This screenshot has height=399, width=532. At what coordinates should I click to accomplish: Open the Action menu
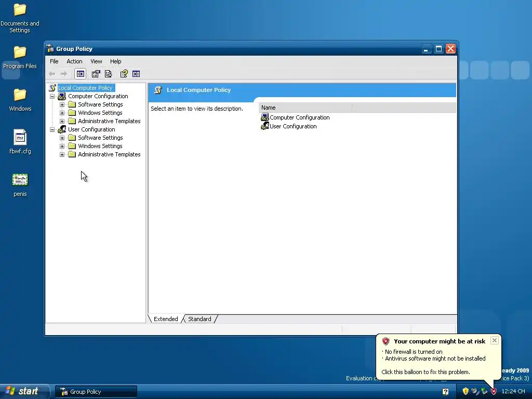click(74, 61)
